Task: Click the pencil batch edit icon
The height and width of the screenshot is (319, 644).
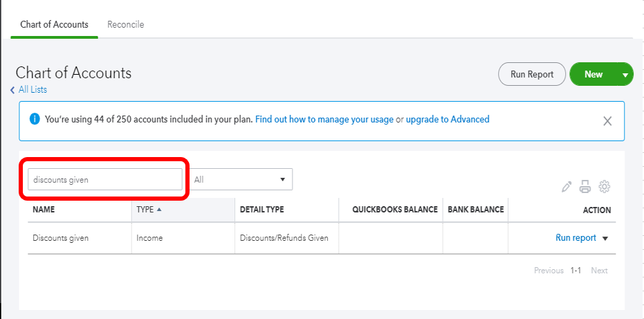Action: tap(567, 186)
